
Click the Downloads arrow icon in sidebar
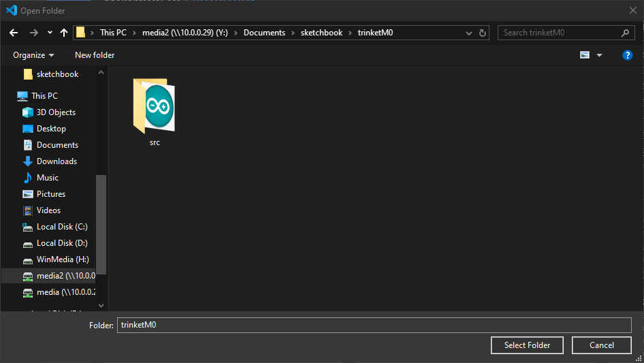pos(27,161)
